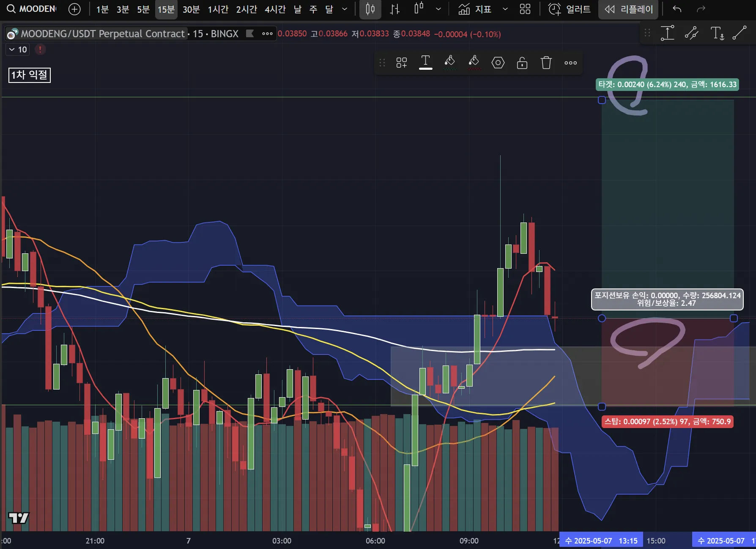
Task: Select the bar chart type
Action: click(395, 9)
